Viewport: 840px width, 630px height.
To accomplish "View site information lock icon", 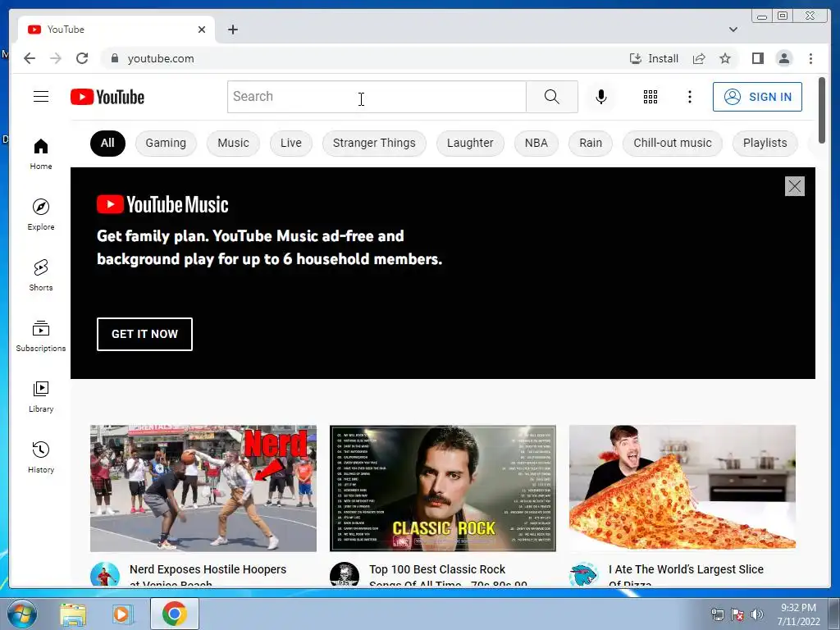I will (x=114, y=58).
